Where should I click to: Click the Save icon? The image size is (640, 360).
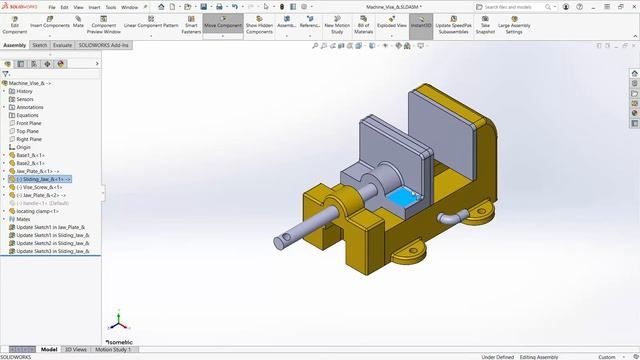tap(203, 7)
